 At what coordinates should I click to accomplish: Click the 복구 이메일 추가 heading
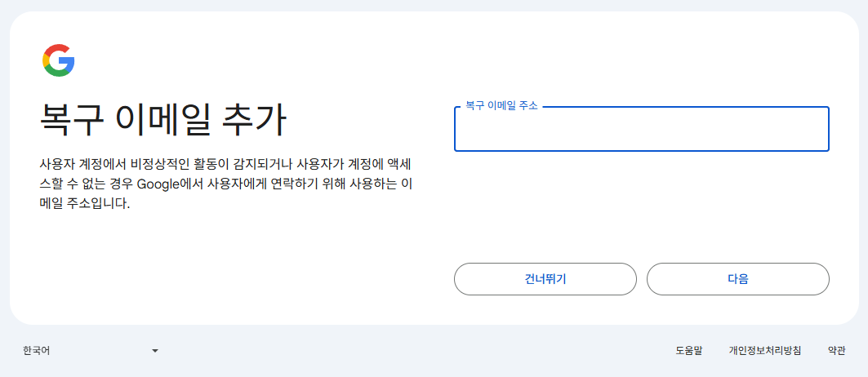coord(163,120)
